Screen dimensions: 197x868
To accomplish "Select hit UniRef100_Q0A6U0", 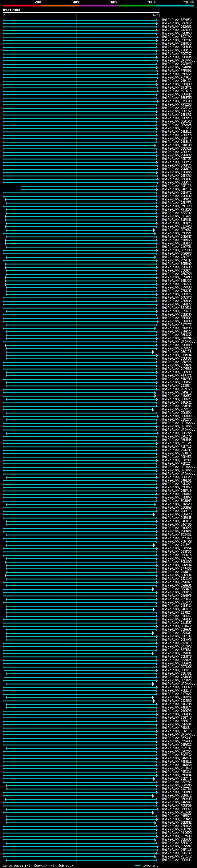I will pos(177,196).
